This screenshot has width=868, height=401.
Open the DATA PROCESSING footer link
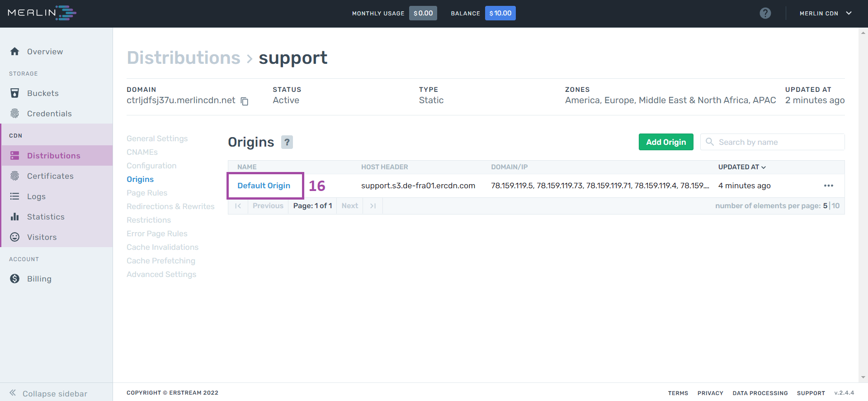coord(760,393)
